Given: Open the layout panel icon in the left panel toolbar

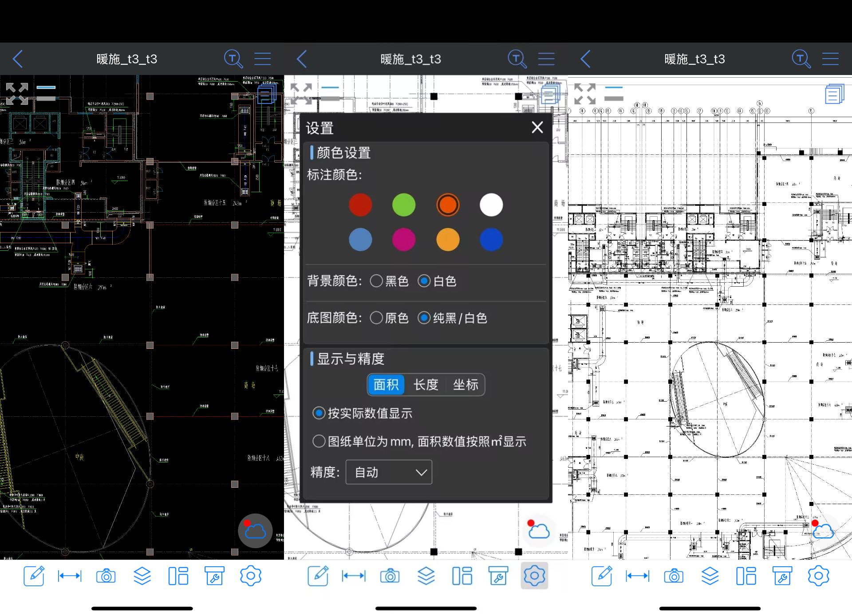Looking at the screenshot, I should (x=178, y=576).
